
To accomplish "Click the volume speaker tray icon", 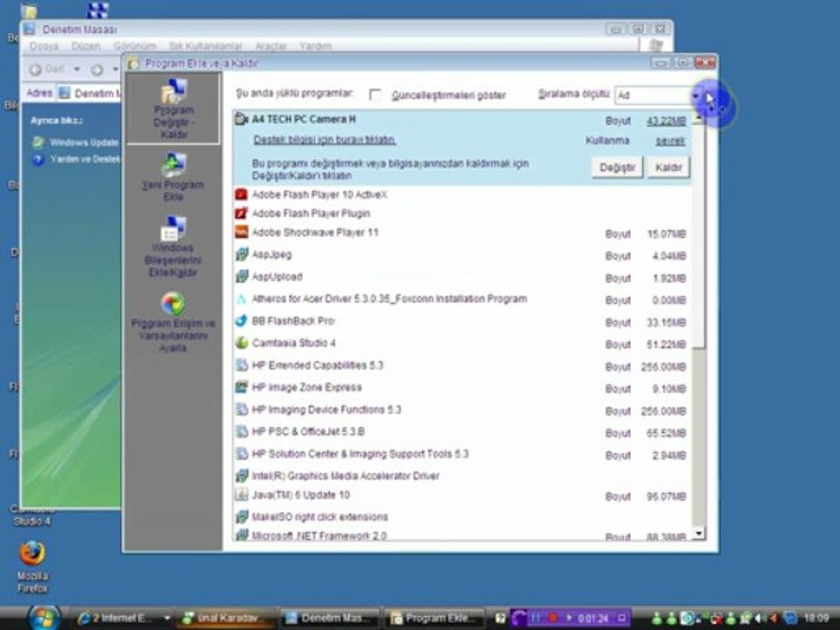I will point(759,619).
